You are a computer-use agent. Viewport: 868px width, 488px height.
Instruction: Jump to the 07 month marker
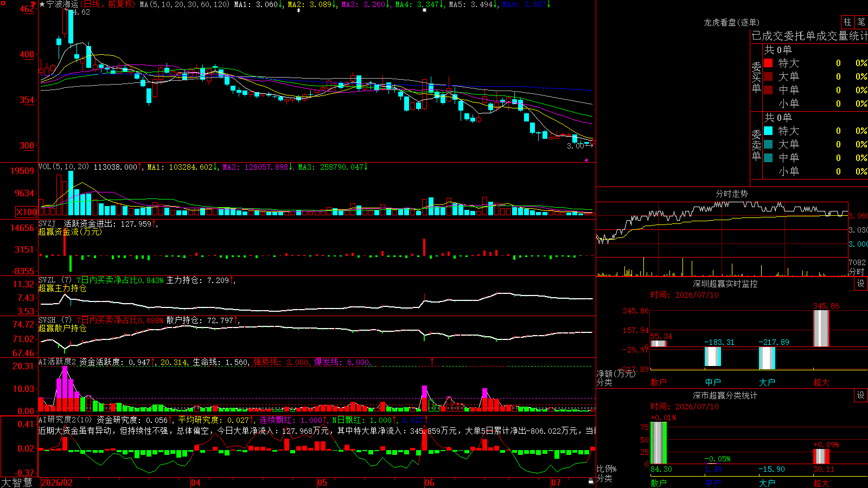pyautogui.click(x=556, y=483)
